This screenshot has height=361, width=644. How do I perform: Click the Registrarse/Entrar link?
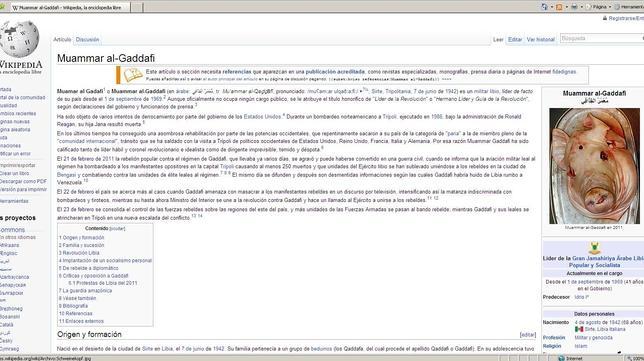[626, 18]
